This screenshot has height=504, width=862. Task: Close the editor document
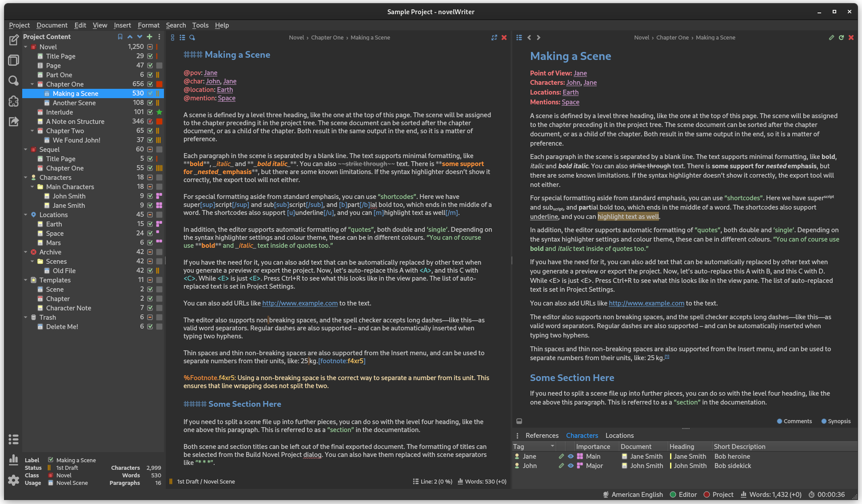(504, 38)
